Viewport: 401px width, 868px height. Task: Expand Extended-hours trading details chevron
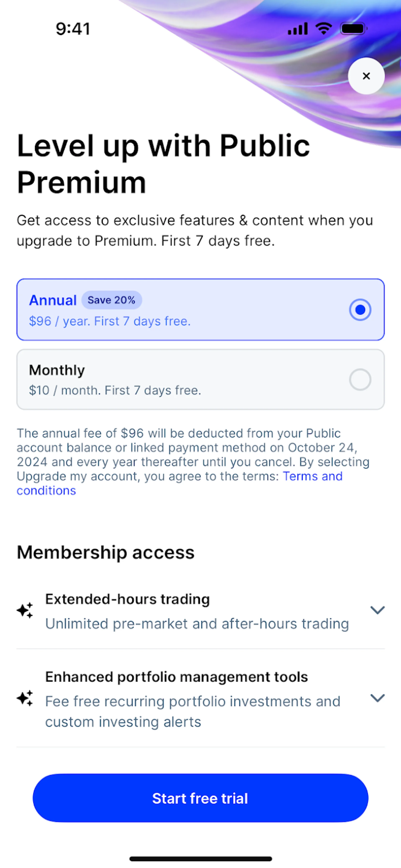[x=377, y=610]
